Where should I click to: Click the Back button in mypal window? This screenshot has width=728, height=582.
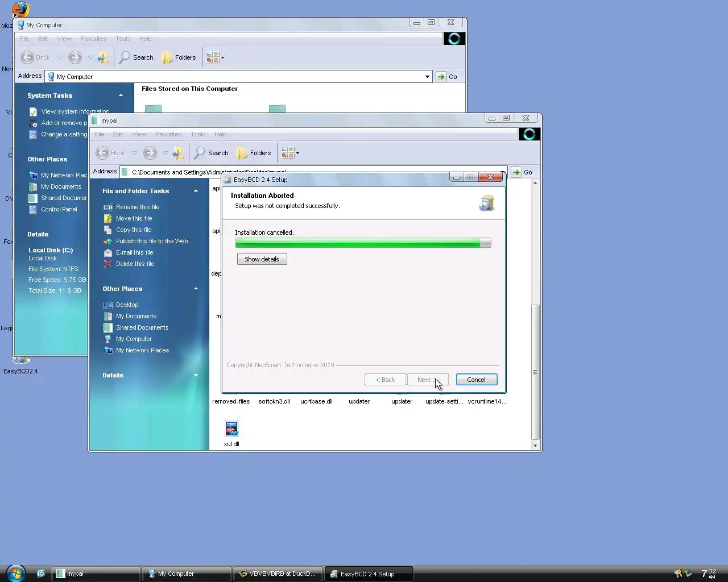(111, 153)
